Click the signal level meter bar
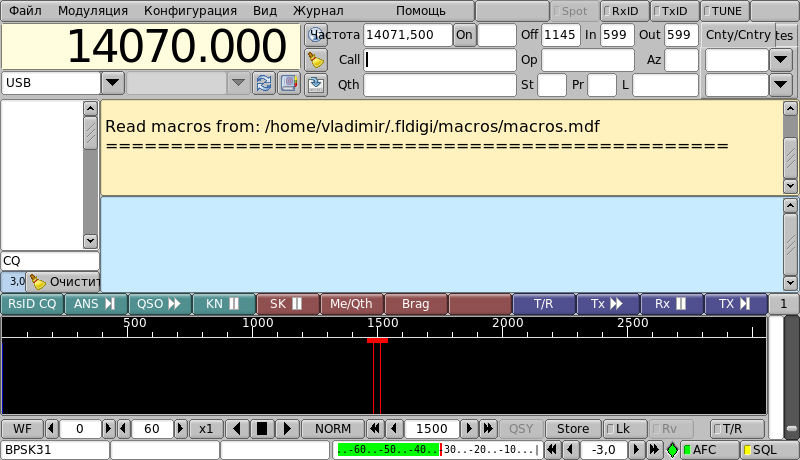800x460 pixels. click(x=437, y=450)
